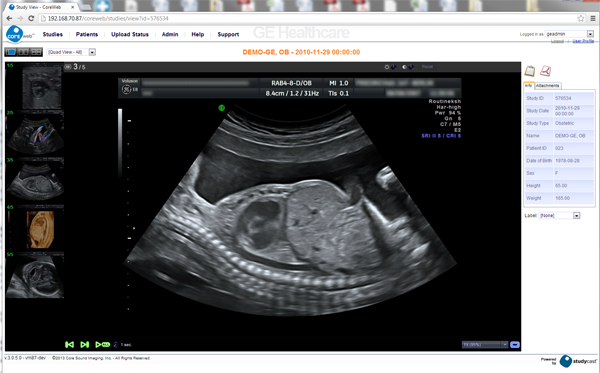Image resolution: width=600 pixels, height=373 pixels.
Task: Click the Patient ID value 023
Action: coord(559,148)
